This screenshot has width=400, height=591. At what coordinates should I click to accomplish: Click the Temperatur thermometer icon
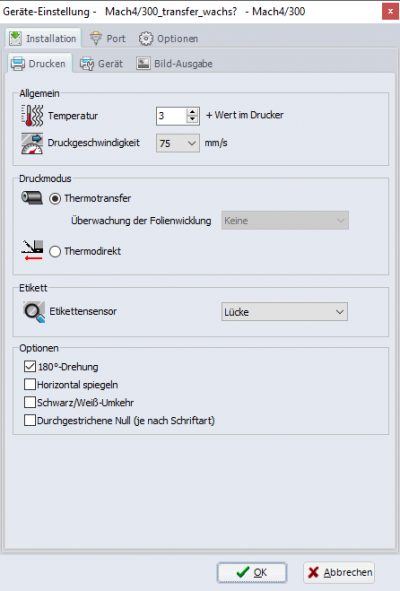pos(32,115)
